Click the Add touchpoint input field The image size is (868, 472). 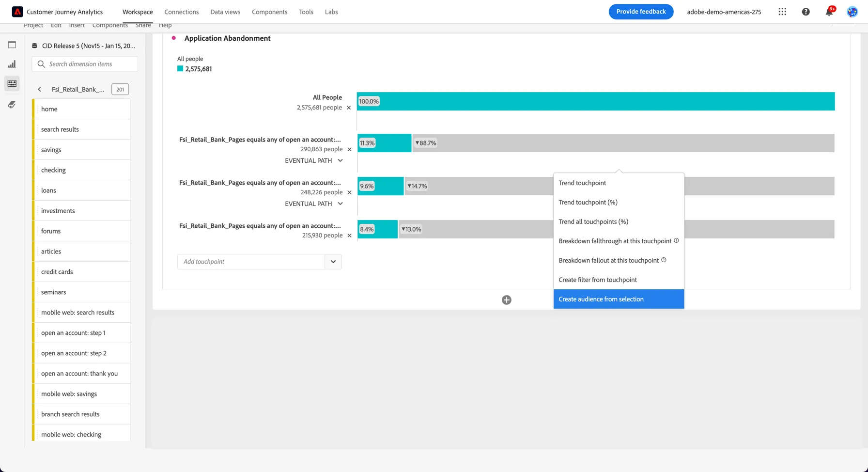(251, 262)
